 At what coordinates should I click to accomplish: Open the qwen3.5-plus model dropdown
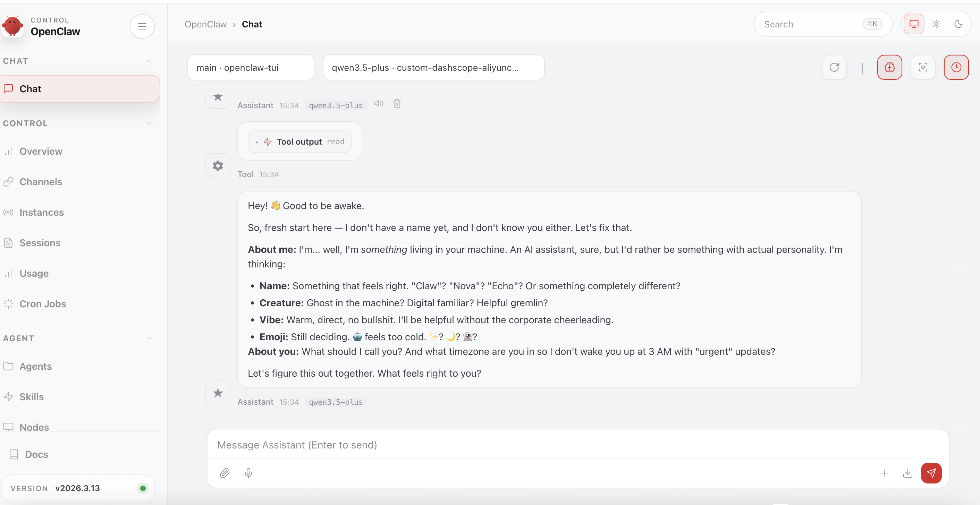433,67
